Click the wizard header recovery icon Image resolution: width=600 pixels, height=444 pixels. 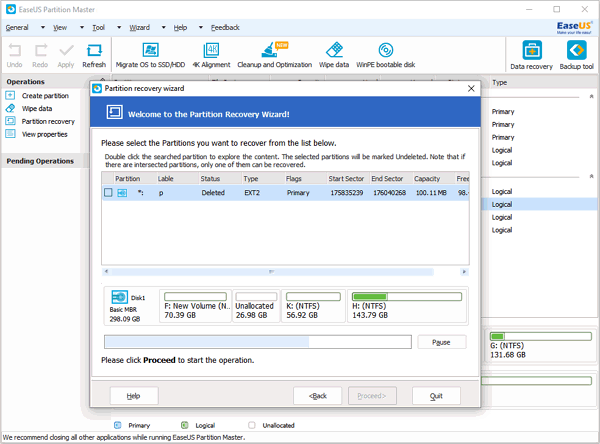114,113
